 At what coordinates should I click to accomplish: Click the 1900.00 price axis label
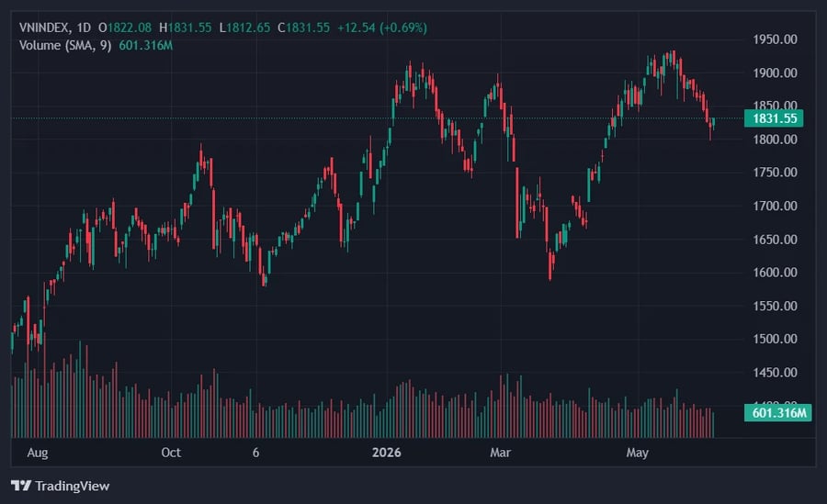pos(775,73)
